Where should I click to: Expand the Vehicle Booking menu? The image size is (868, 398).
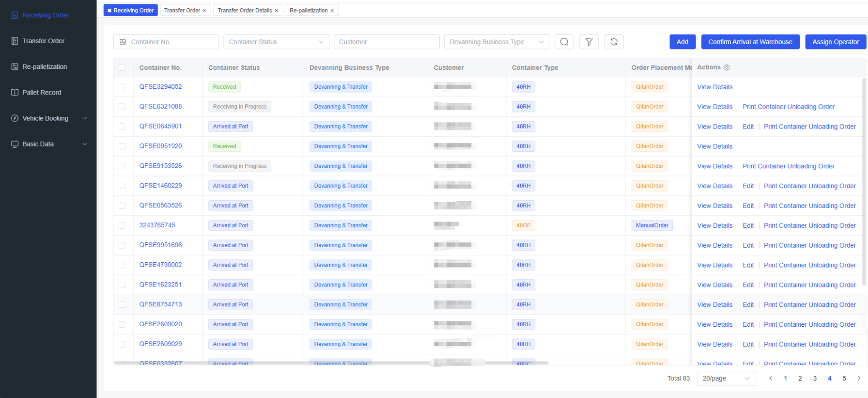pos(85,118)
